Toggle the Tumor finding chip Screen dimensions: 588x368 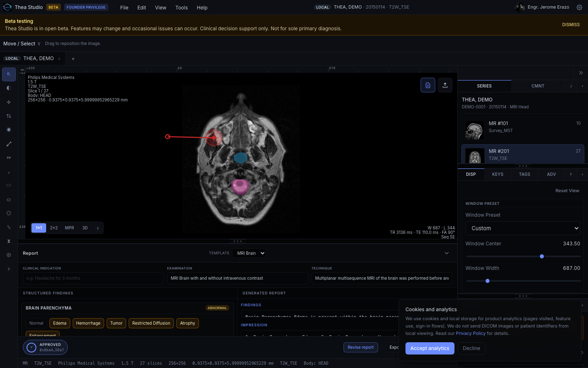pos(116,323)
